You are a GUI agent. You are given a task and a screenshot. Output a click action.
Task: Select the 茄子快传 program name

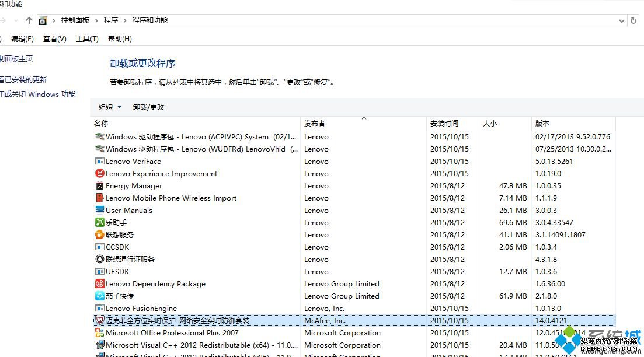pos(120,296)
